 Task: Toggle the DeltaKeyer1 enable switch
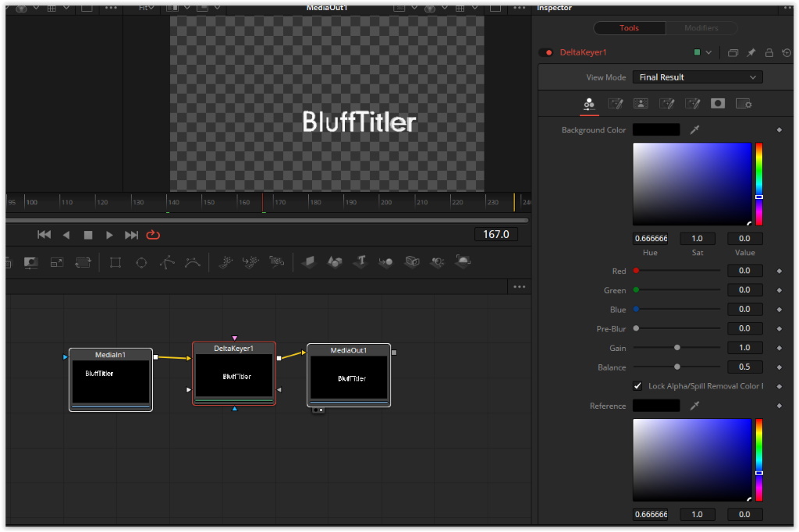pos(546,53)
